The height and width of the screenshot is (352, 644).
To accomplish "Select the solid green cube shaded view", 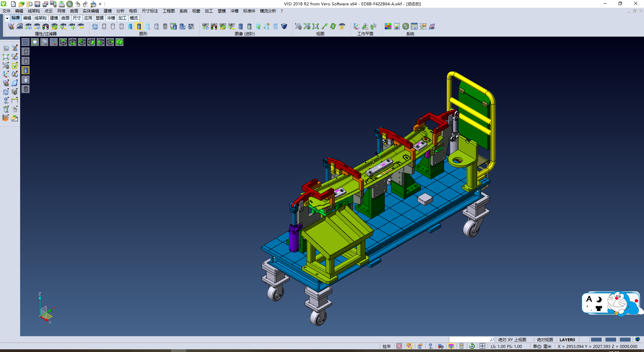I will pos(119,42).
